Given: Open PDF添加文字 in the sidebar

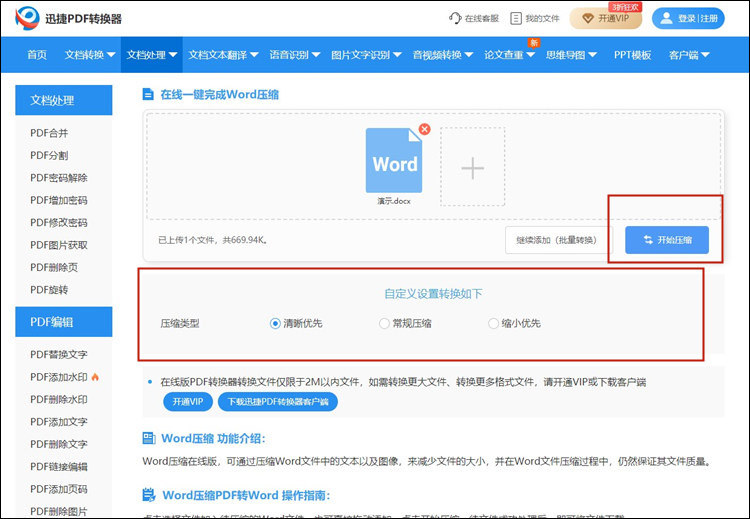Looking at the screenshot, I should pyautogui.click(x=59, y=422).
